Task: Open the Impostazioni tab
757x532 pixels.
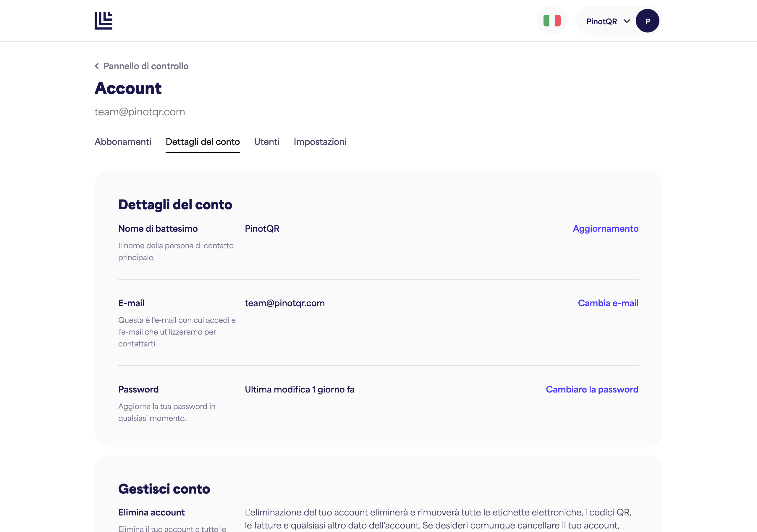Action: tap(320, 142)
